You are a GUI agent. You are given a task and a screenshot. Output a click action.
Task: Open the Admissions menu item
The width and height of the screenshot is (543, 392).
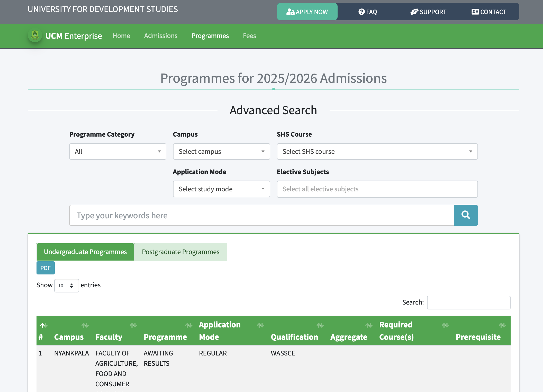(161, 36)
